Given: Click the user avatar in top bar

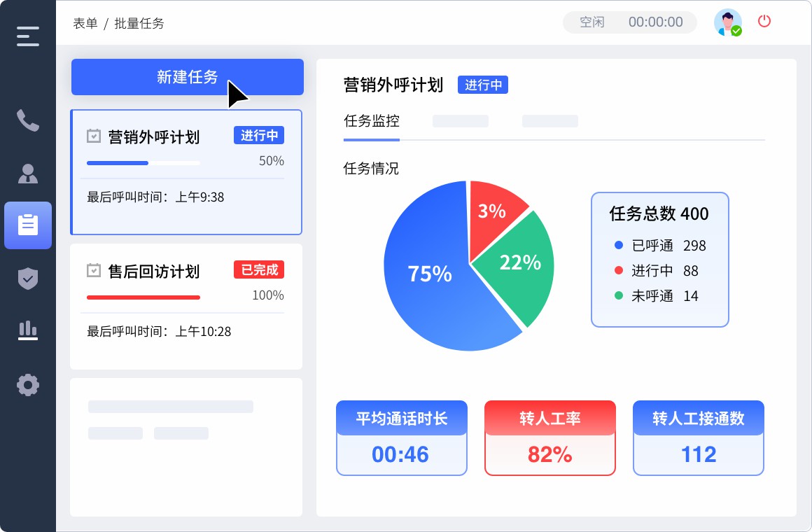Looking at the screenshot, I should (x=728, y=22).
